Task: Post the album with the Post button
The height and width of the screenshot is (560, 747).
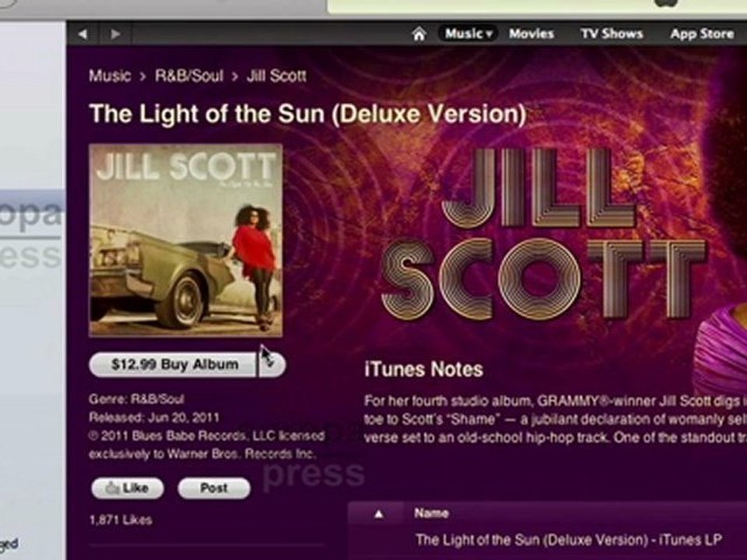Action: pos(214,488)
